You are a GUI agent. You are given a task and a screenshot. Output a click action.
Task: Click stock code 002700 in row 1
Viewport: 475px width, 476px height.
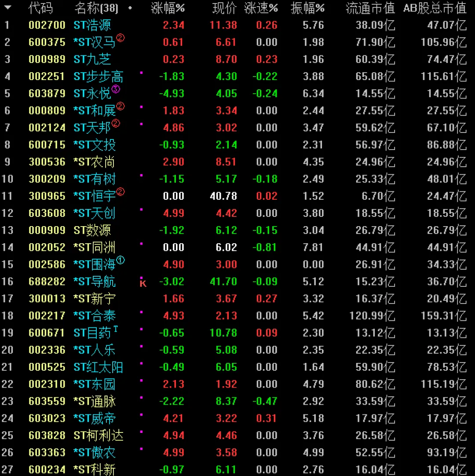[47, 25]
